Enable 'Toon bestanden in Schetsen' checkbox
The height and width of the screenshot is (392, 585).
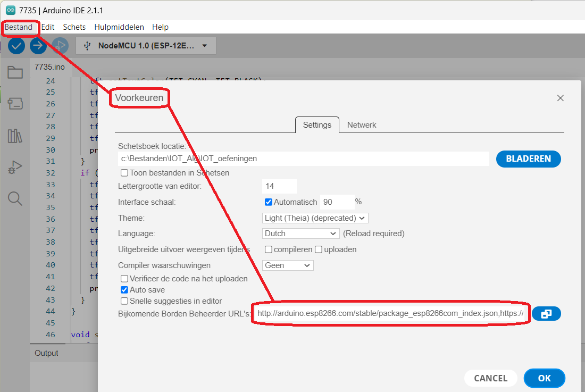tap(124, 173)
